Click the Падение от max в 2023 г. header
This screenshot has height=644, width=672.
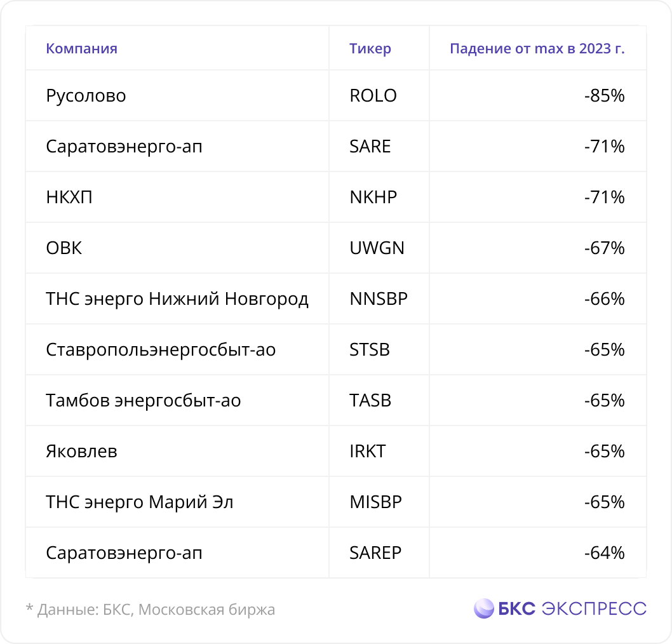click(537, 48)
